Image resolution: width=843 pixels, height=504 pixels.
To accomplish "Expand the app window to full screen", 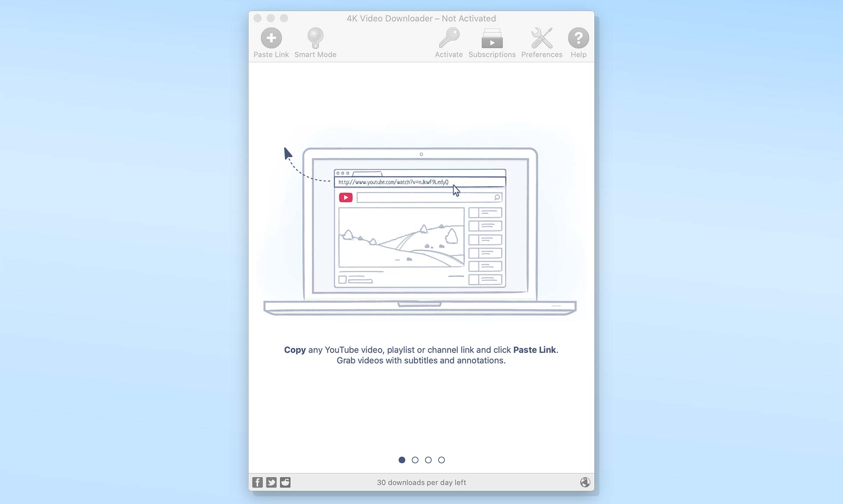I will [284, 18].
